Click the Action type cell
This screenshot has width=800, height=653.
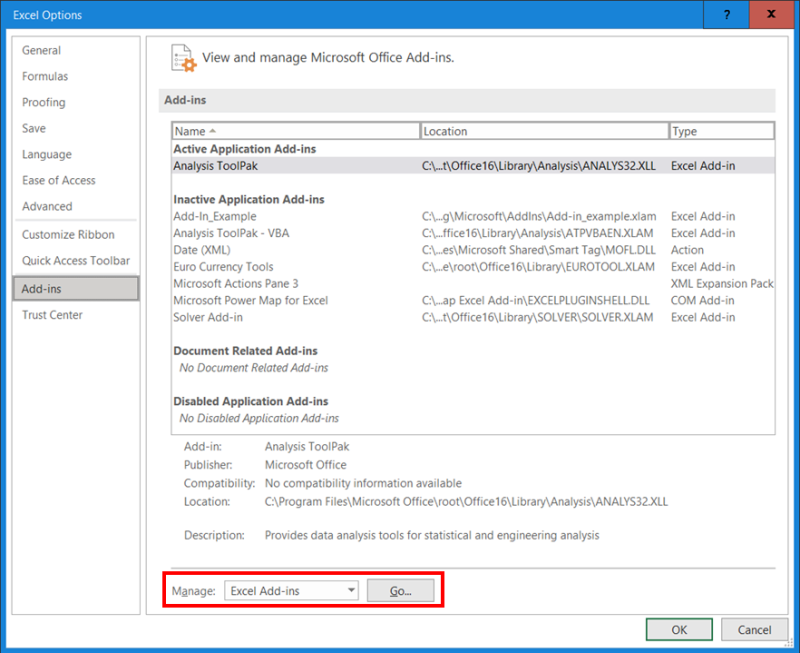(x=687, y=250)
